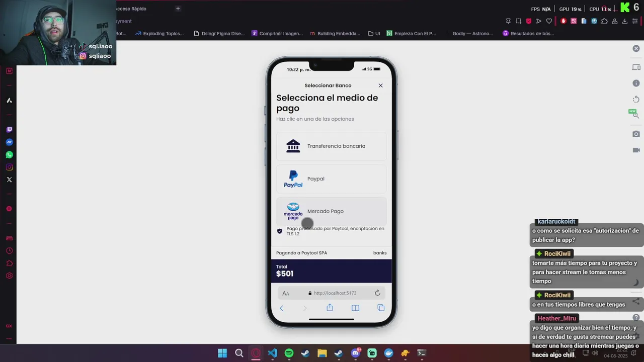Click the snapshot capture icon in toolbar
This screenshot has width=644, height=362.
coord(518,21)
